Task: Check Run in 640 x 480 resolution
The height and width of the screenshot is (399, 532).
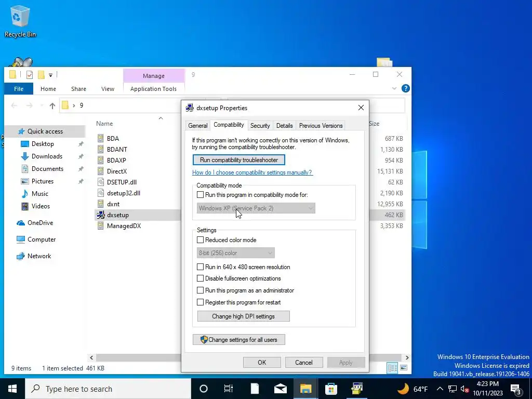Action: coord(200,267)
